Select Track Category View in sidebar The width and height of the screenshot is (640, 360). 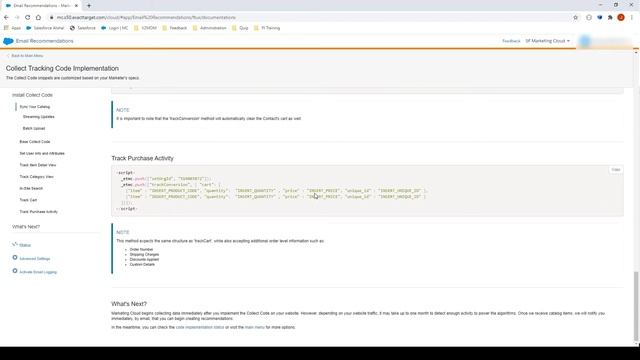(36, 177)
